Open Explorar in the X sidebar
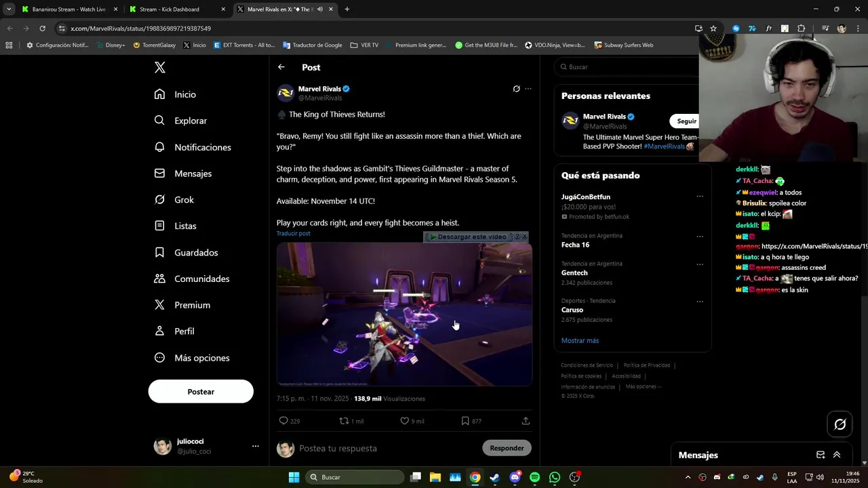The image size is (868, 488). pos(180,121)
